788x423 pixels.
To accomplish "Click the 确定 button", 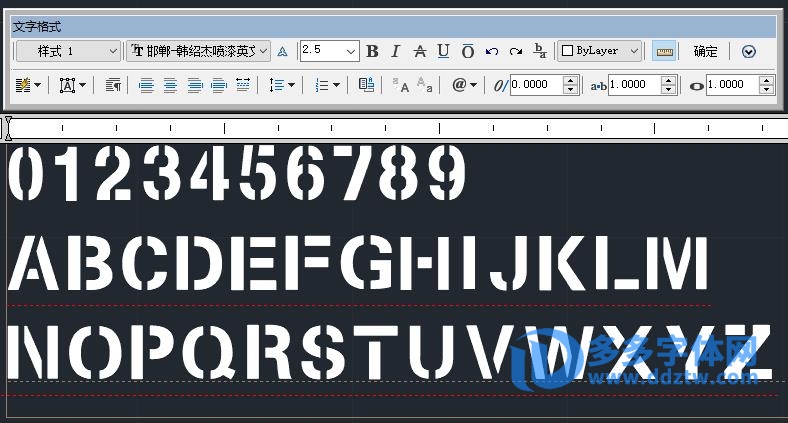I will (705, 51).
